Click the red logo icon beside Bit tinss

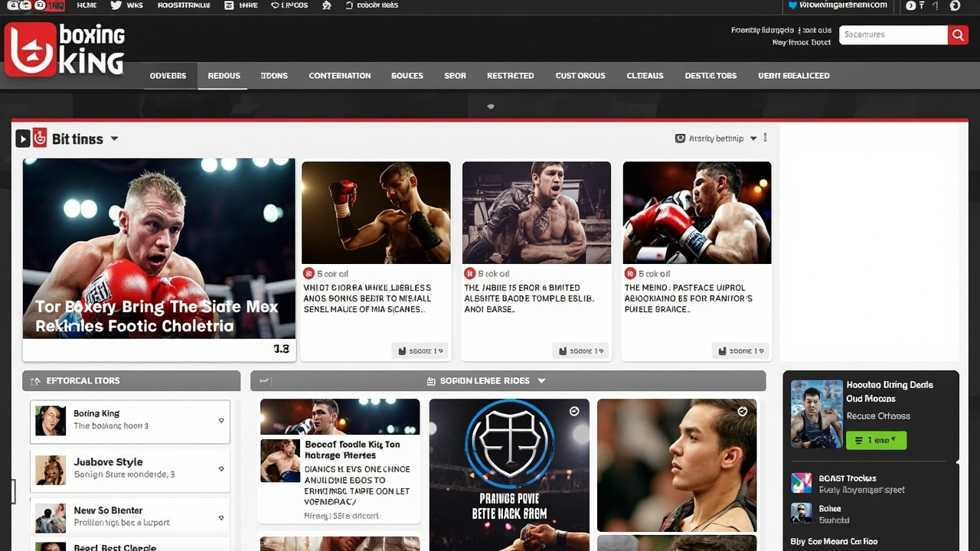click(40, 138)
